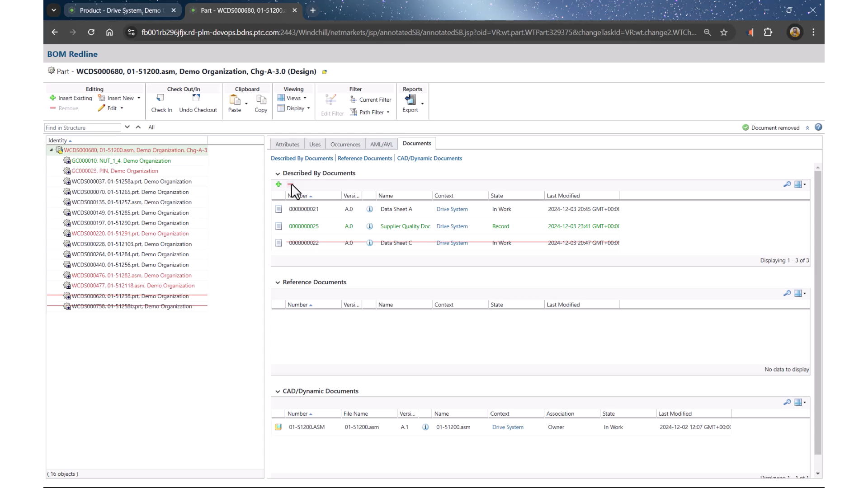Collapse the Reference Documents section
The image size is (868, 488).
click(x=278, y=282)
